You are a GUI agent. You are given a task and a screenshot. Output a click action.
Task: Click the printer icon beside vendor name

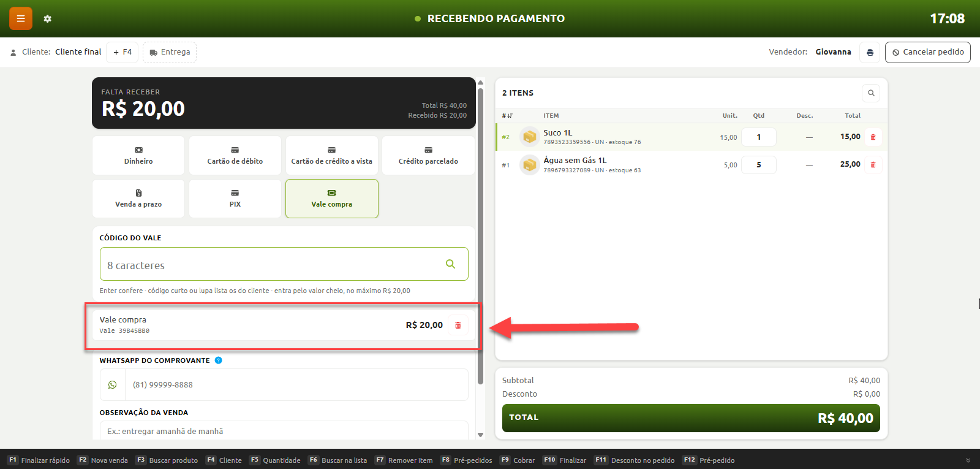click(x=870, y=52)
